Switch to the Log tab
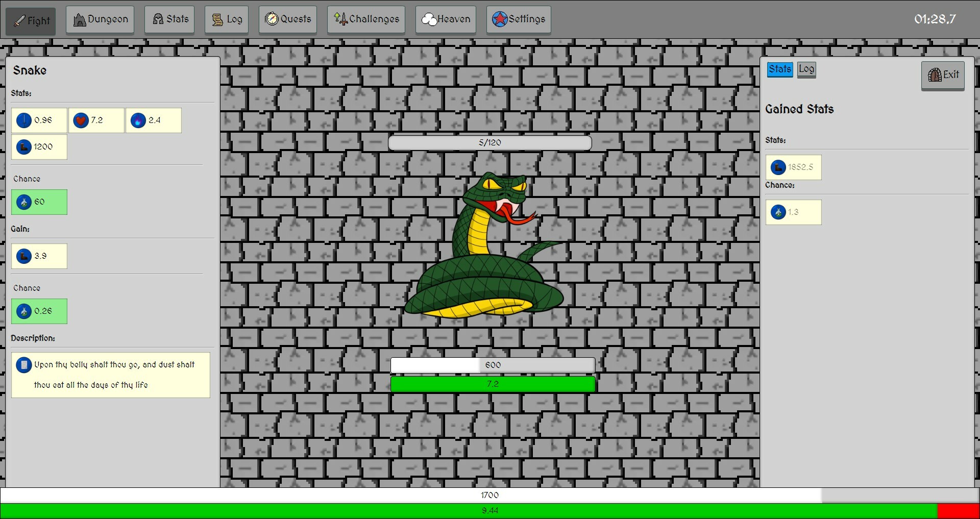Image resolution: width=980 pixels, height=519 pixels. pos(806,69)
